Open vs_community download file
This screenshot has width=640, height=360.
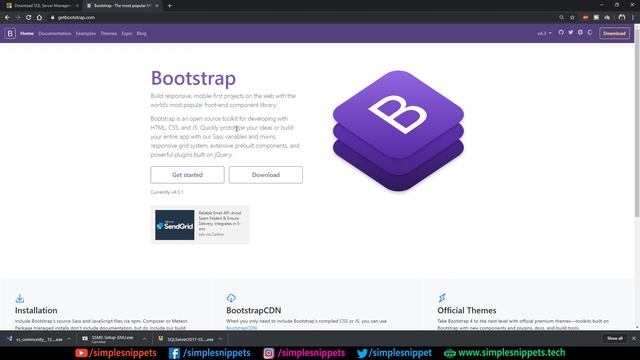36,339
